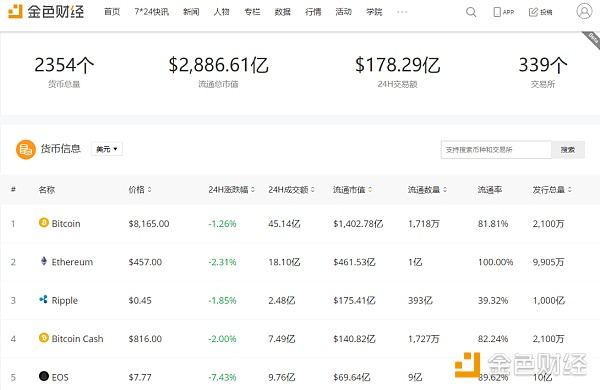
Task: Click the 投稿 edit icon
Action: [x=533, y=12]
